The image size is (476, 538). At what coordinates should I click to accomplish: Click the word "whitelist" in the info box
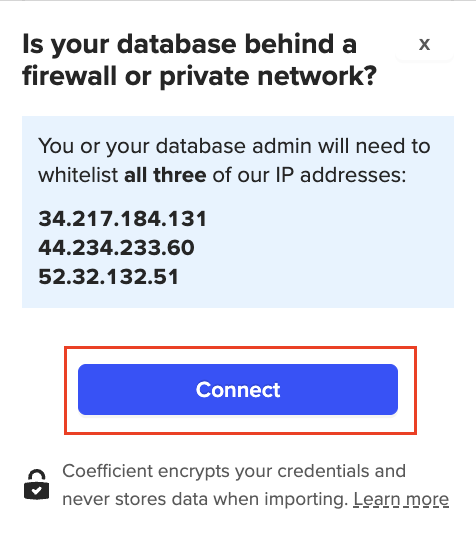(78, 175)
